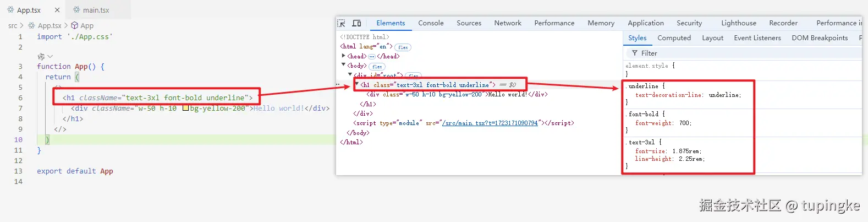Viewport: 868px width, 222px height.
Task: Click the font-size value 1.875rem
Action: click(x=686, y=151)
